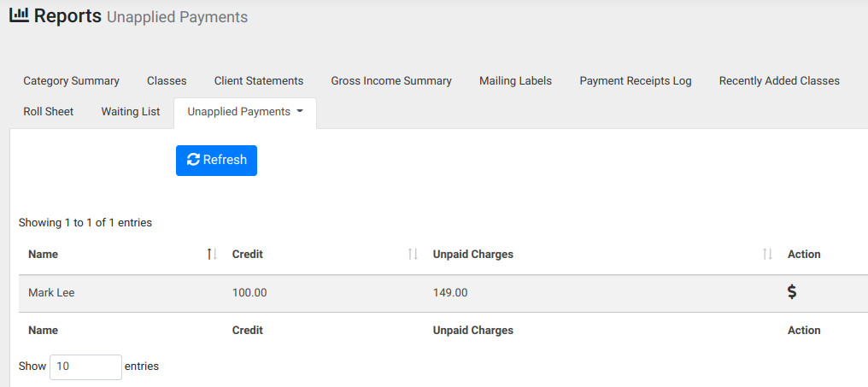Click the refresh arrows icon in Refresh button

[193, 160]
